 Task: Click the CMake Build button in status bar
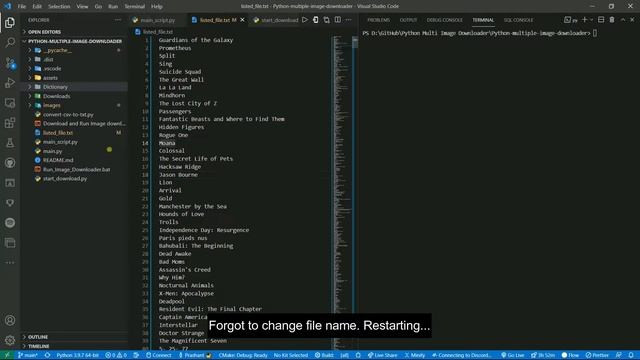[x=324, y=355]
